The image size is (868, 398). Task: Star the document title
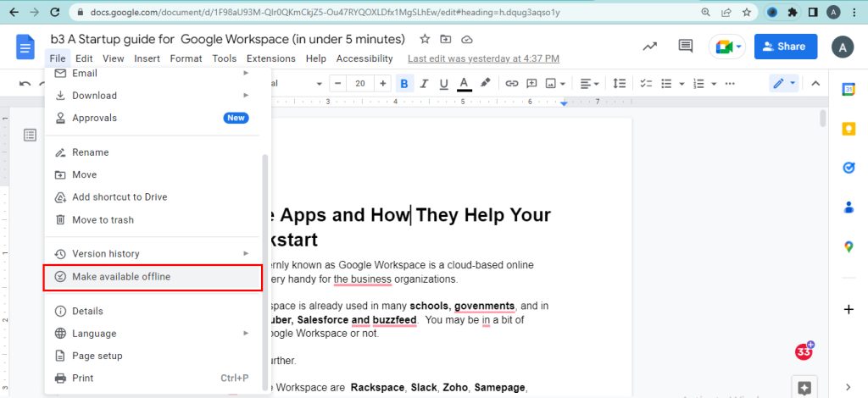[425, 39]
